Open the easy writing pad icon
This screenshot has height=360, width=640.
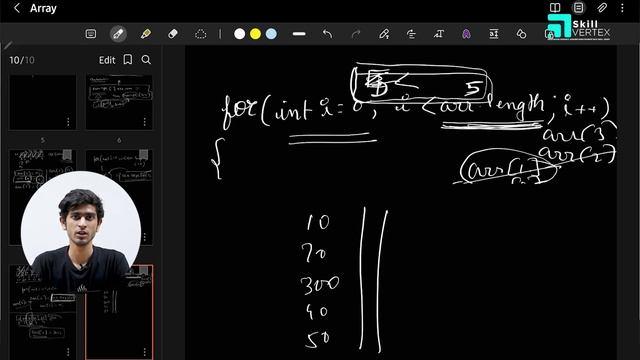[493, 34]
